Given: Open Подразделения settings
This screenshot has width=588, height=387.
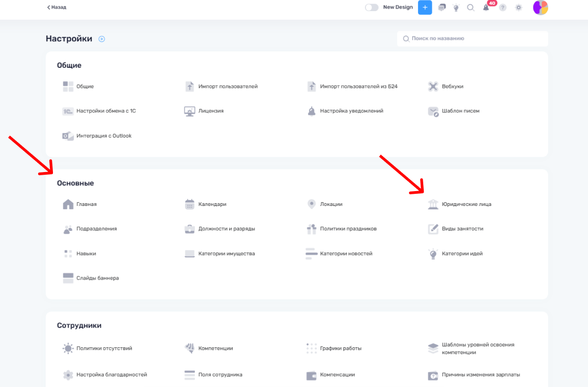Looking at the screenshot, I should click(x=96, y=229).
